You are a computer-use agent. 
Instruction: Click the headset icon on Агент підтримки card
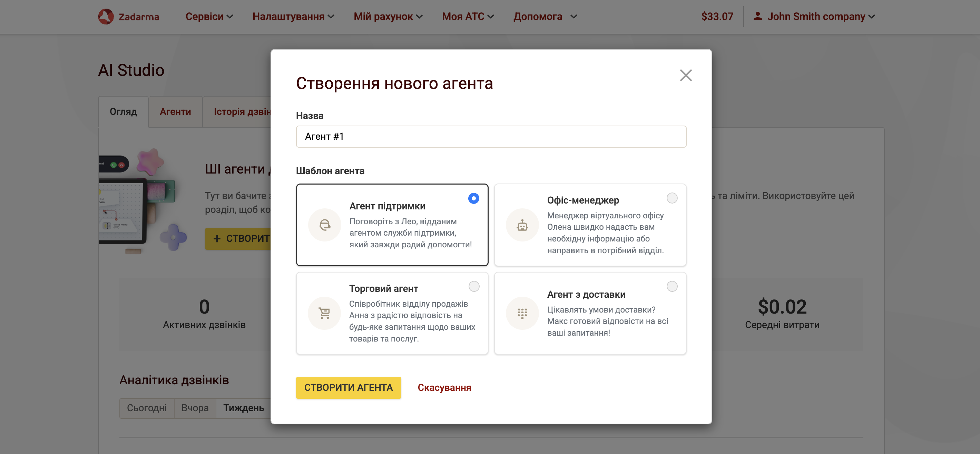(324, 225)
